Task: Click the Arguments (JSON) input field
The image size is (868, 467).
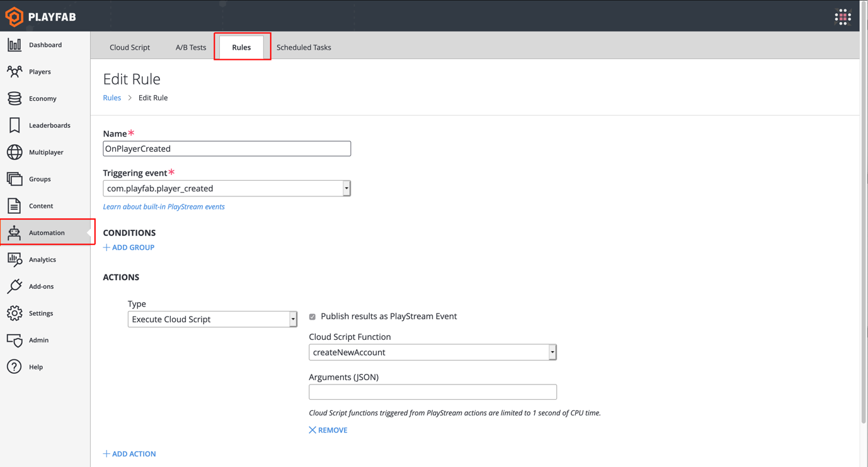Action: pos(433,392)
